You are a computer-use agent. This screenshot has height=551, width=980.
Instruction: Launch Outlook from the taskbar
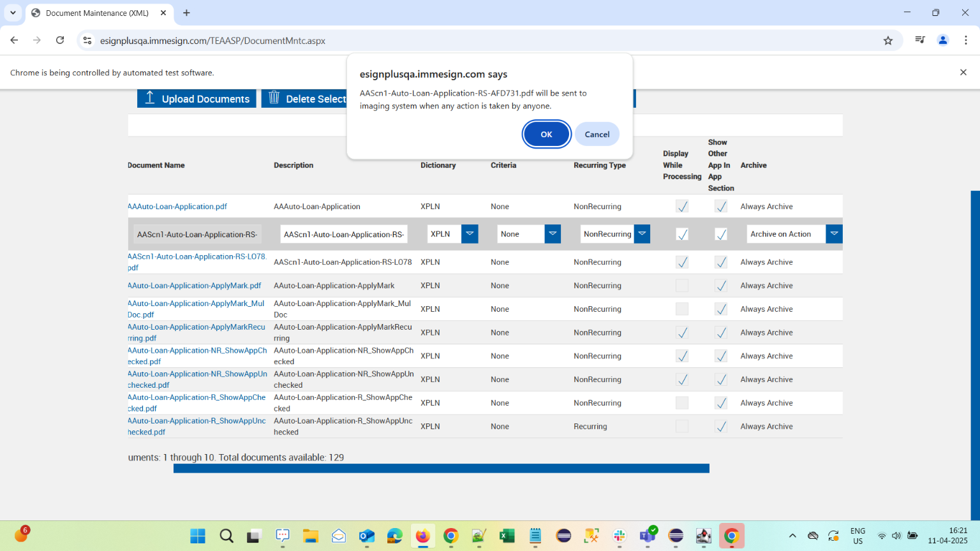pyautogui.click(x=367, y=536)
